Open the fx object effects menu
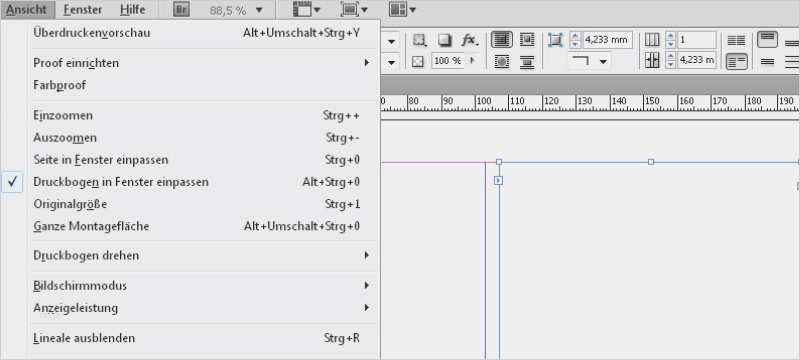The width and height of the screenshot is (800, 360). point(469,40)
